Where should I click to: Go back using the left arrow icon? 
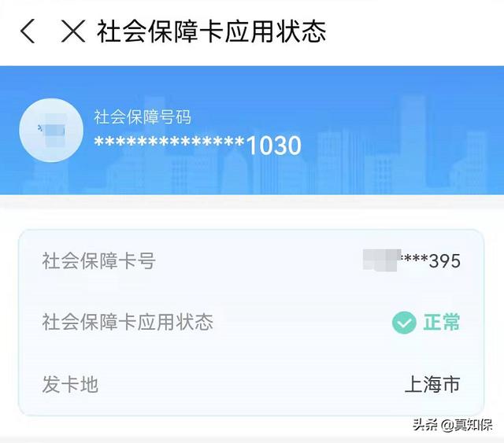(x=28, y=31)
